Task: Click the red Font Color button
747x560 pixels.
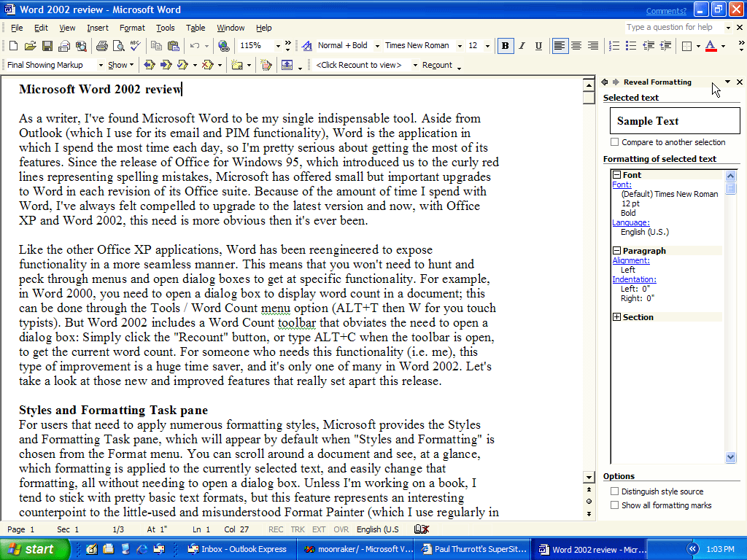Action: (x=711, y=46)
